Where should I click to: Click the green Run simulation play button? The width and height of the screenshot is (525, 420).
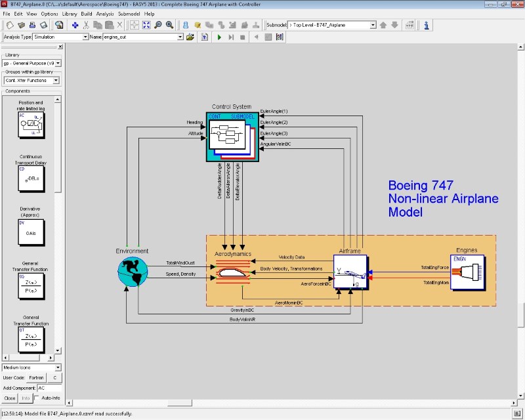click(219, 37)
